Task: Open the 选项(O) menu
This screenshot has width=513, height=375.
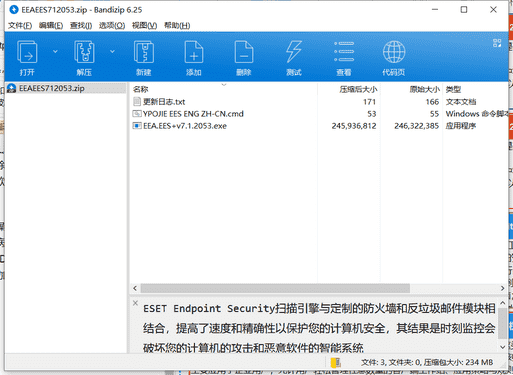Action: [x=112, y=25]
